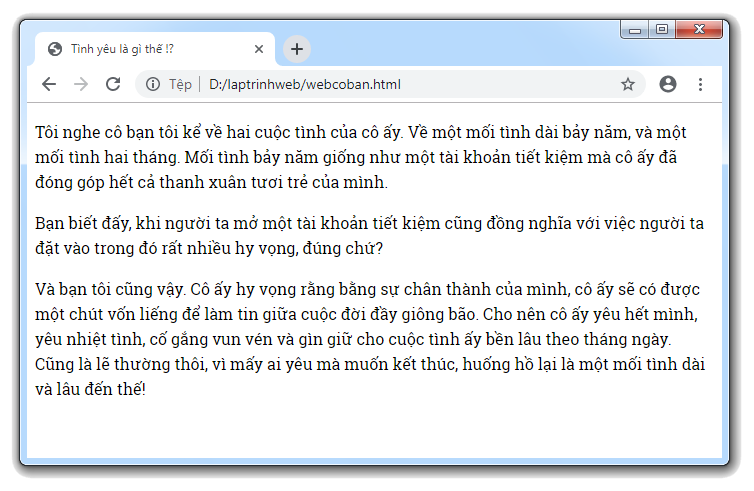The image size is (754, 491).
Task: Open the Chrome profile avatar
Action: 668,85
